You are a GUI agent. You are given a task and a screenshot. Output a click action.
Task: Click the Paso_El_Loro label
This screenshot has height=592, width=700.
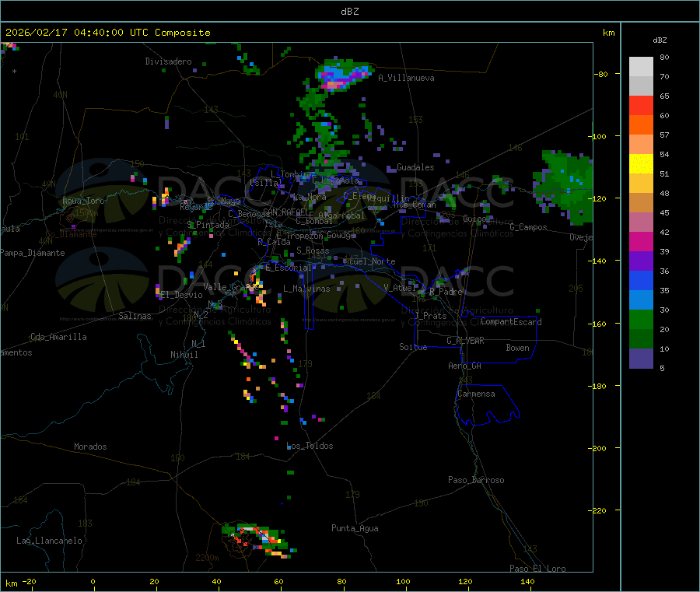coord(537,569)
